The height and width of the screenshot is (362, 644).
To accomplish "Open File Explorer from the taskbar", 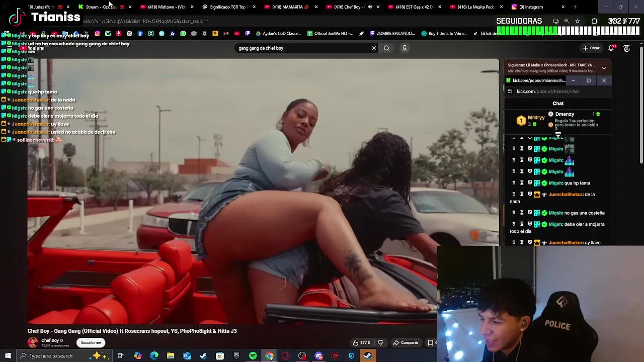I will coord(171,356).
